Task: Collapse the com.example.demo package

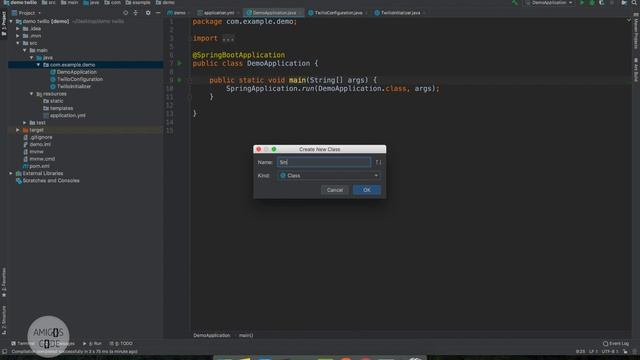Action: click(39, 65)
